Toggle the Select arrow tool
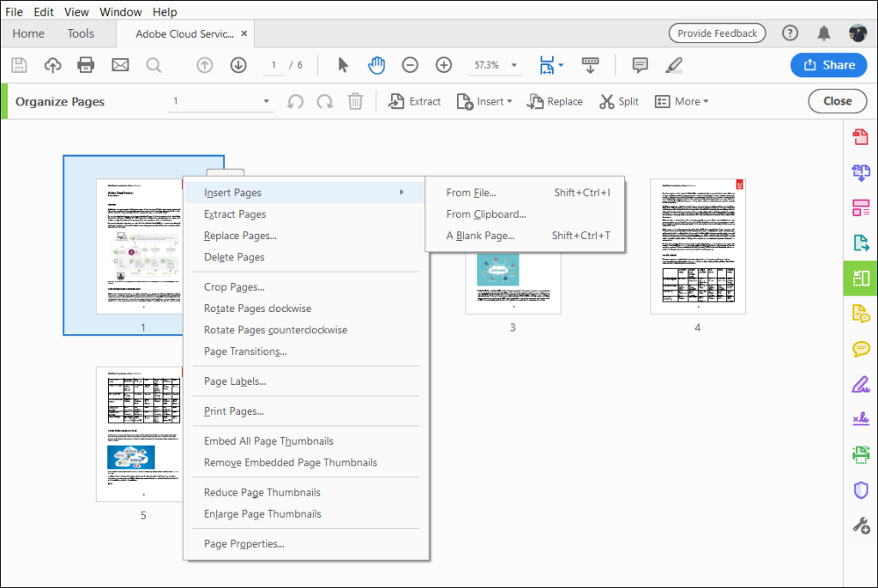878x588 pixels. 342,64
